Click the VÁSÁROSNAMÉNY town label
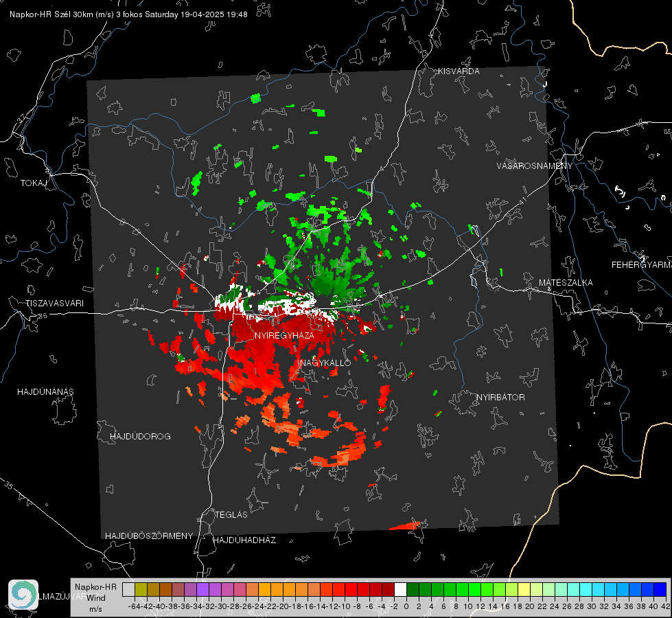Image resolution: width=672 pixels, height=618 pixels. click(x=535, y=166)
